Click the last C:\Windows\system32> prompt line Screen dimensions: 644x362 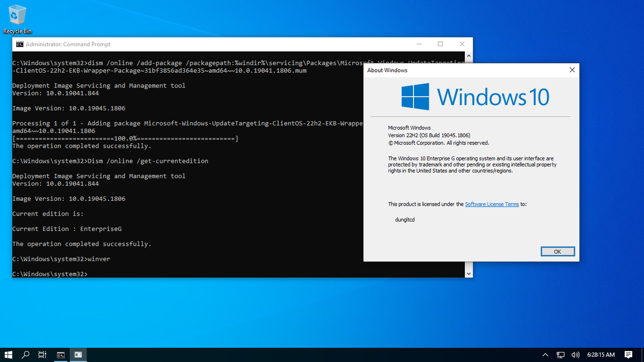coord(50,274)
